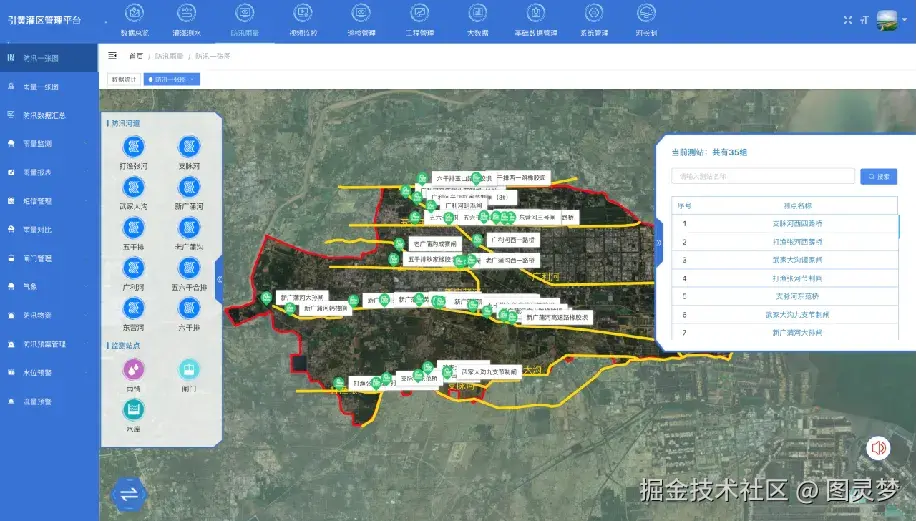
Task: Switch to the active blue 防汛一张图 tab
Action: 172,80
